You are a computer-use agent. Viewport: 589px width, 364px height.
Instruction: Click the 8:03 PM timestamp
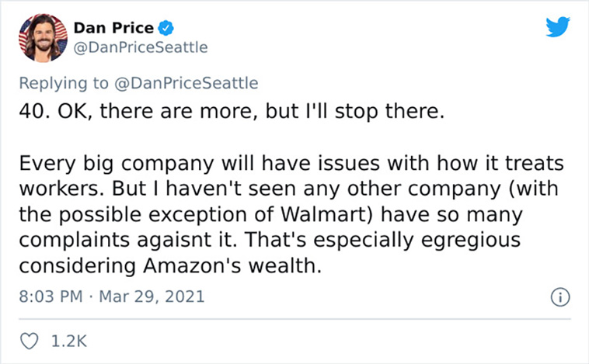(x=51, y=296)
